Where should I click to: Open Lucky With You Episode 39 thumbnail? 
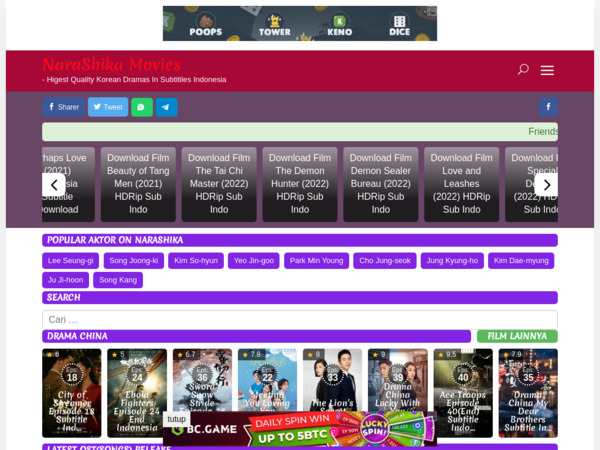pos(398,380)
